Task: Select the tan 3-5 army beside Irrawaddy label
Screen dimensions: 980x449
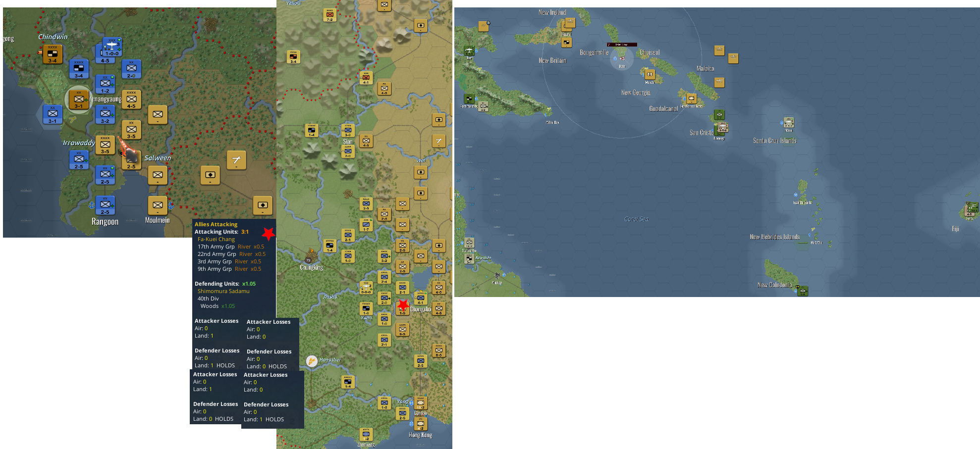Action: pos(105,145)
